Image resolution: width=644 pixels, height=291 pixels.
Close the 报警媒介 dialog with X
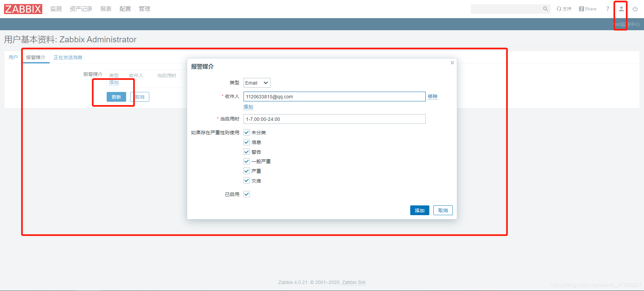click(x=452, y=63)
